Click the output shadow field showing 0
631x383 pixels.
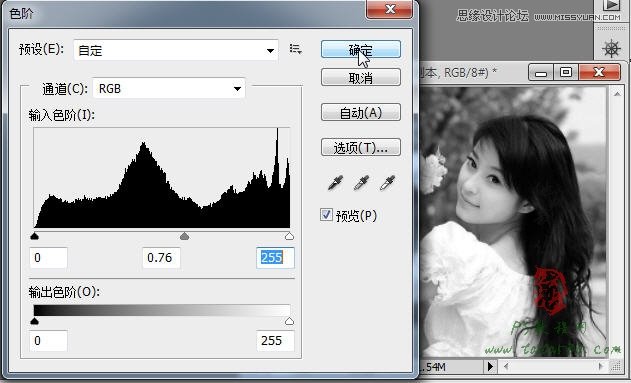(48, 341)
